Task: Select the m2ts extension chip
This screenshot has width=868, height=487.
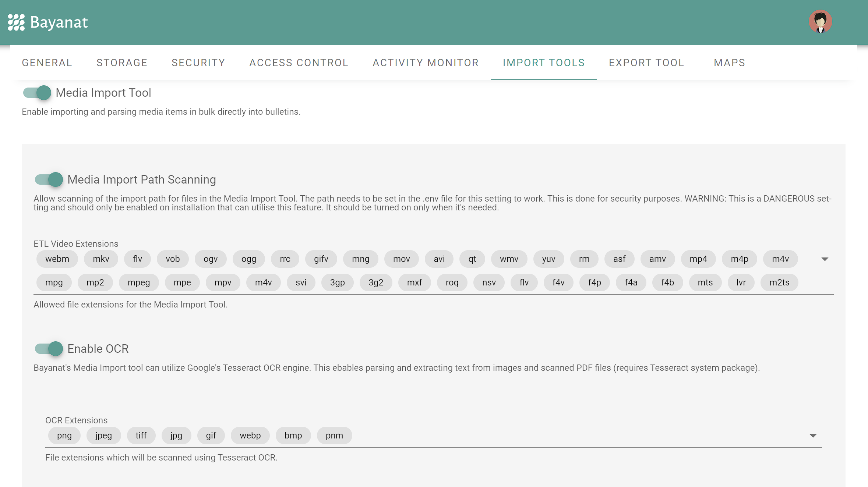Action: coord(779,282)
